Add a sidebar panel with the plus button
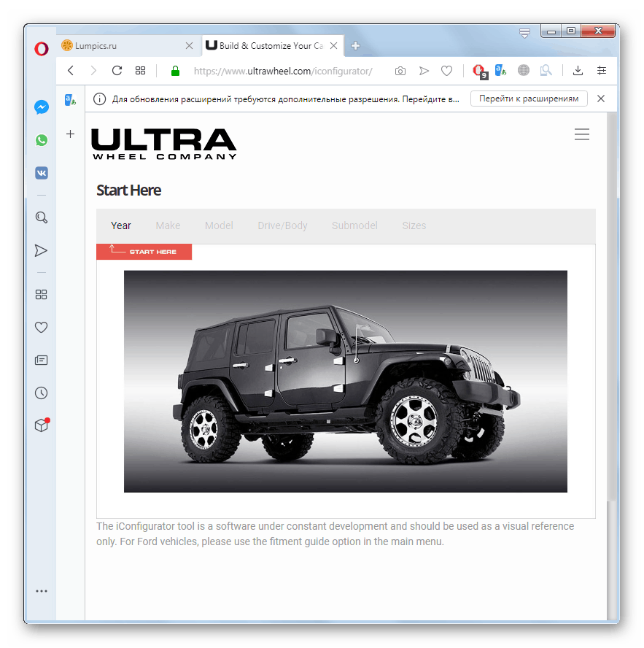This screenshot has width=644, height=648. coord(70,134)
